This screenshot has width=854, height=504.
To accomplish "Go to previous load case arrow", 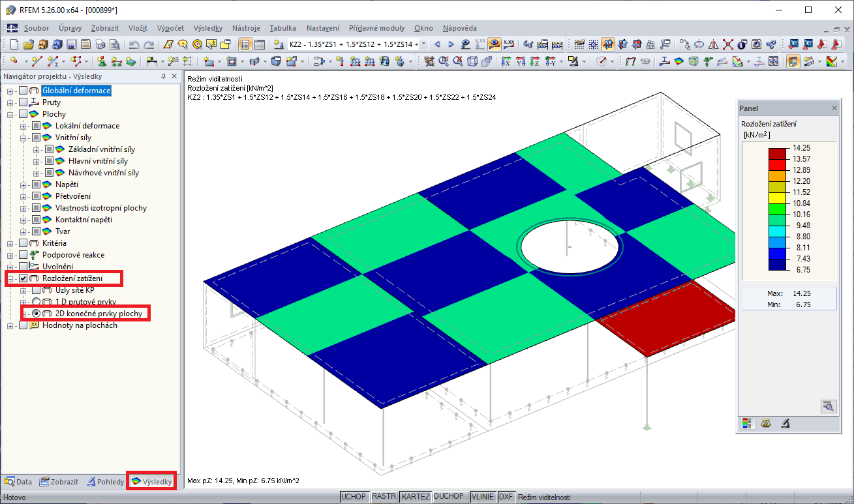I will pos(437,44).
